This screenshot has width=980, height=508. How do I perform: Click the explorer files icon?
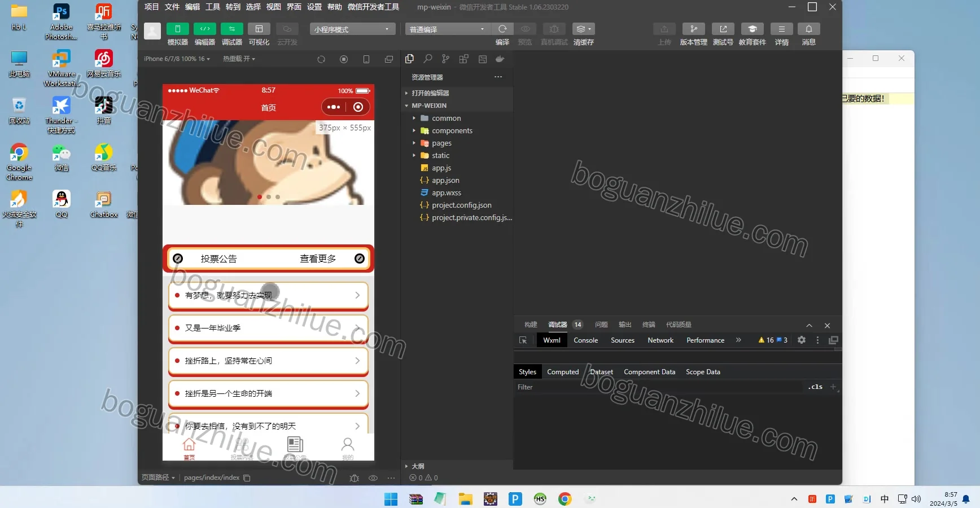(410, 59)
